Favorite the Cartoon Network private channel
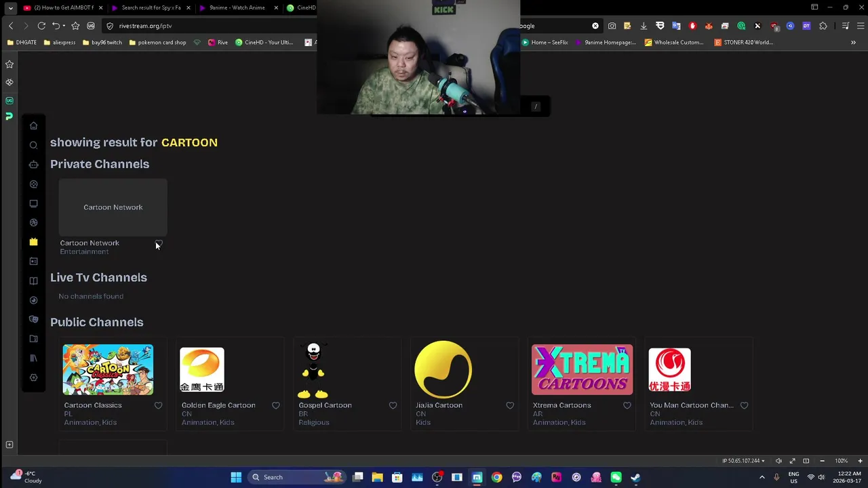 [159, 243]
